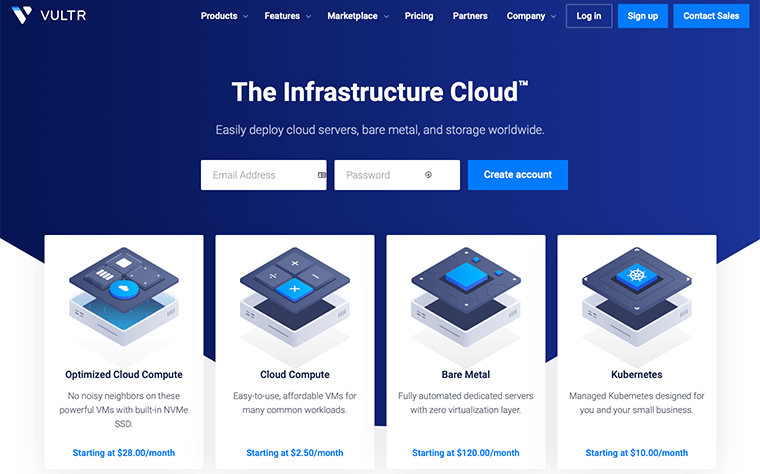This screenshot has height=474, width=760.
Task: Click the Bare Metal card title
Action: tap(466, 375)
